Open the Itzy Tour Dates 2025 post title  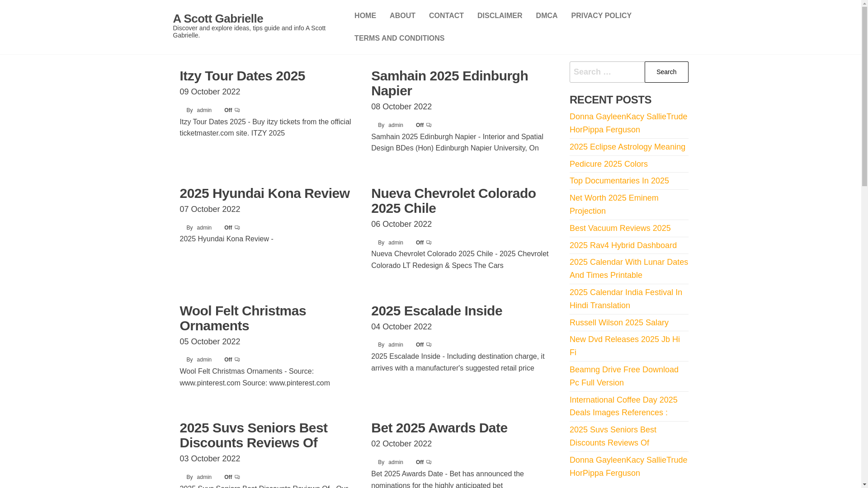point(242,76)
